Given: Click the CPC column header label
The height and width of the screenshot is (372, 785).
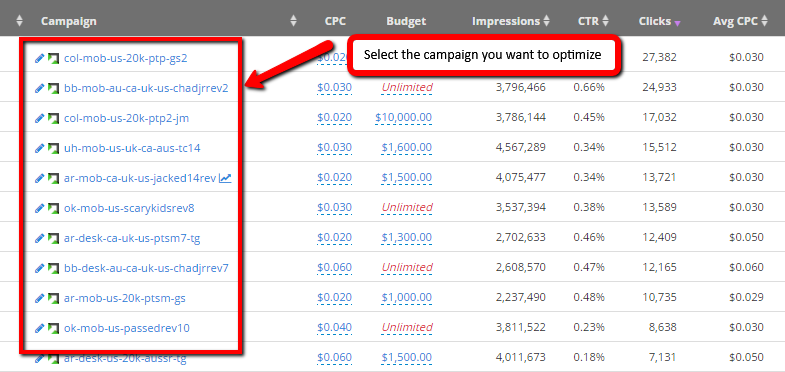Looking at the screenshot, I should click(335, 21).
